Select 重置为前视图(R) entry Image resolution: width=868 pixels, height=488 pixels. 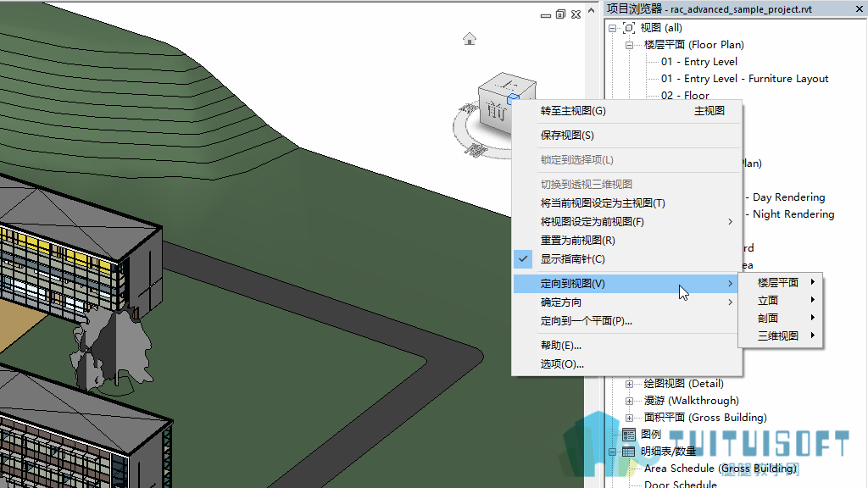pyautogui.click(x=626, y=240)
